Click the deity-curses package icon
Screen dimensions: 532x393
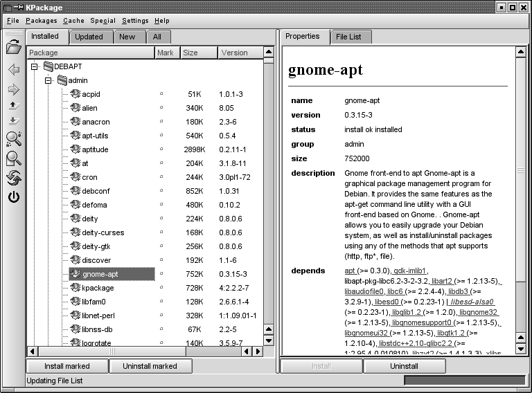pyautogui.click(x=75, y=232)
